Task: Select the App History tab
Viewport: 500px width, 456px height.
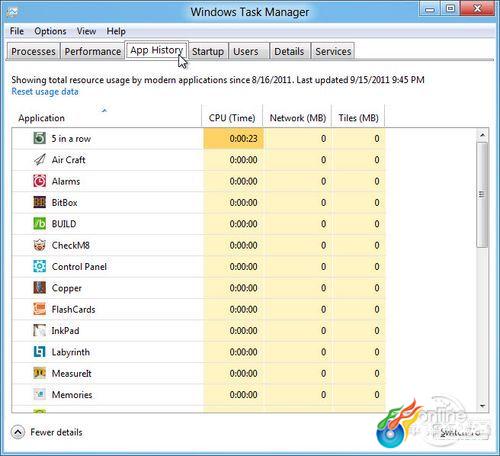Action: 157,50
